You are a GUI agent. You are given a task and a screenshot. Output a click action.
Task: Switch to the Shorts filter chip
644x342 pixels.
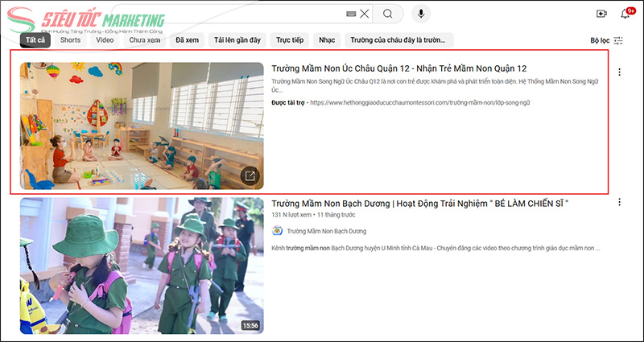click(x=70, y=39)
